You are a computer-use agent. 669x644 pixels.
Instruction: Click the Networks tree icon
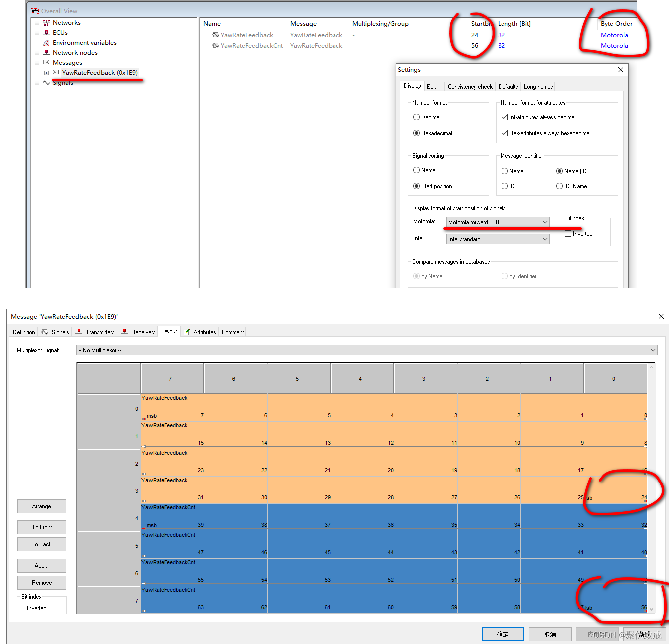tap(46, 23)
